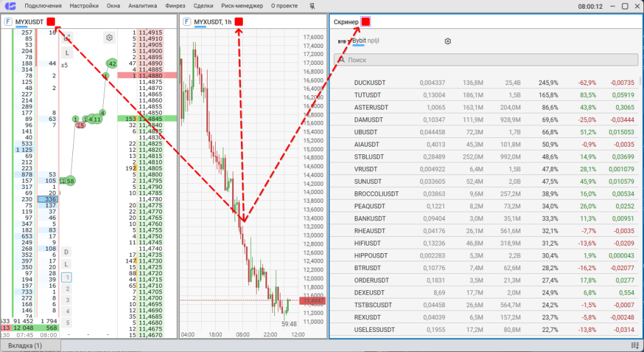Screen dimensions: 644x352
Task: Click the x5 leverage label
Action: (65, 65)
